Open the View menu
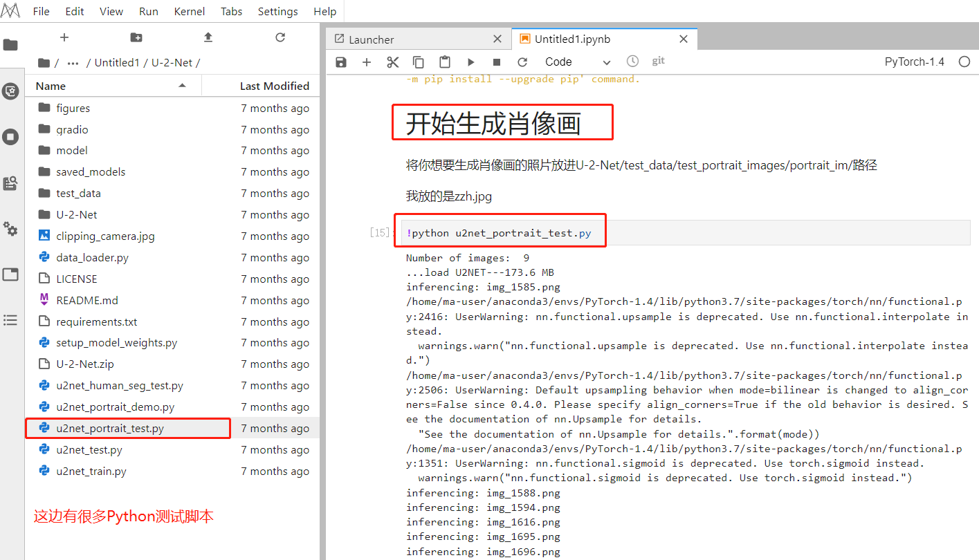979x560 pixels. (111, 11)
